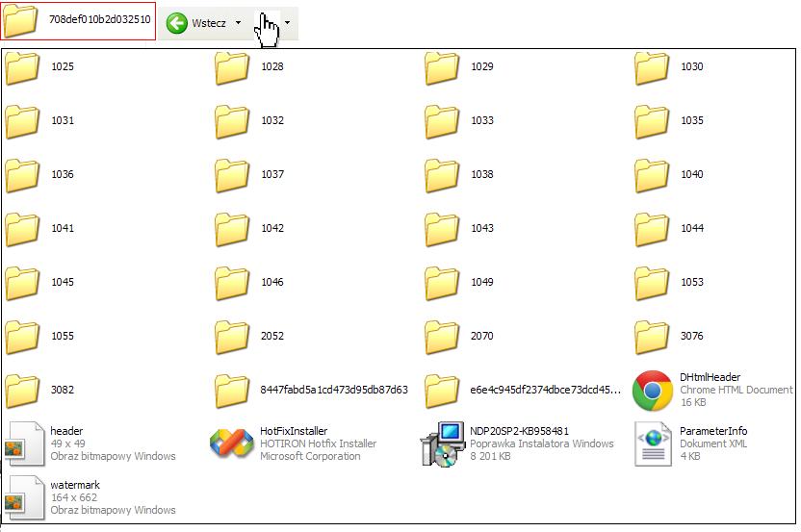Select the e6e4c945df2374dbce73dcd45... folder icon

(442, 390)
